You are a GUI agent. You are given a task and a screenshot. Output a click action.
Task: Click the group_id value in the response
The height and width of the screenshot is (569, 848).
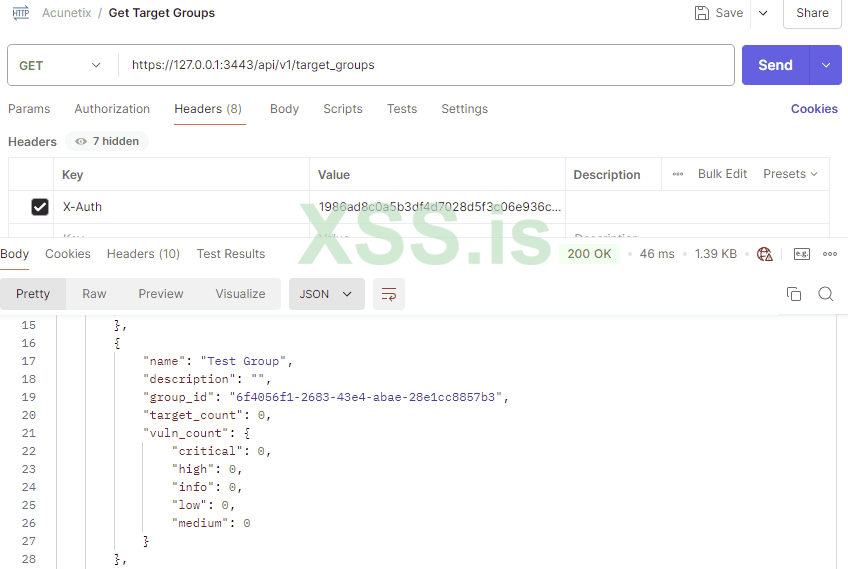pos(366,397)
